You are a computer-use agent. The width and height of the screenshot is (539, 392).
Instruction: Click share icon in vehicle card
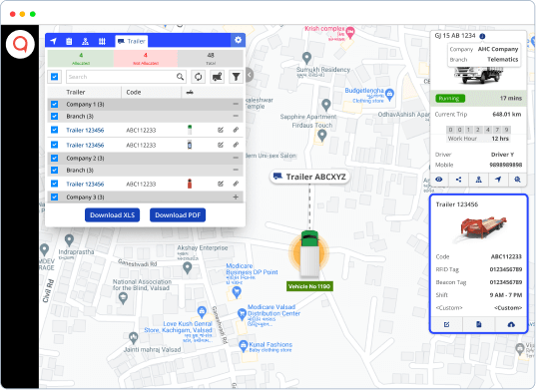point(458,180)
